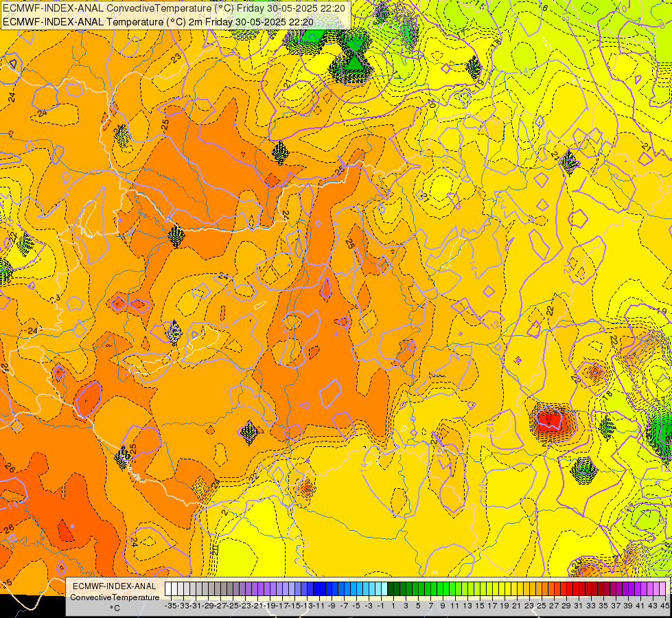Pick the darkest green swatch after the cyan ones
Screen dimensions: 672x618
point(391,588)
